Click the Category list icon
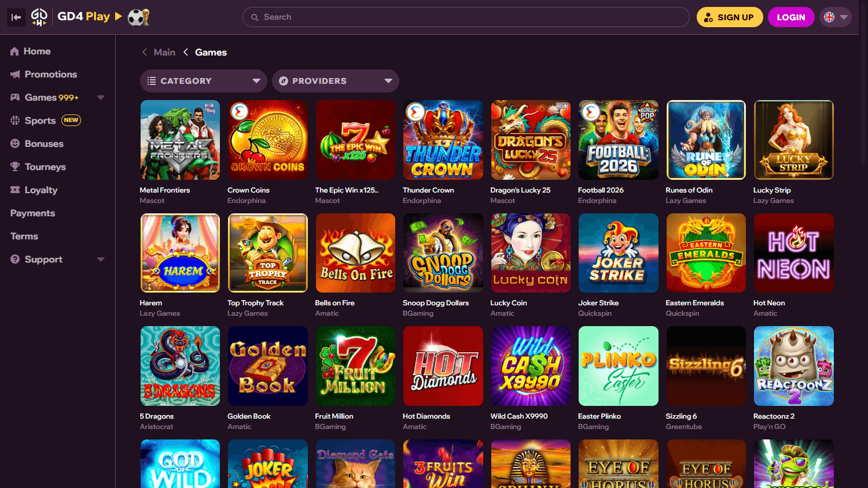868x488 pixels. tap(152, 81)
